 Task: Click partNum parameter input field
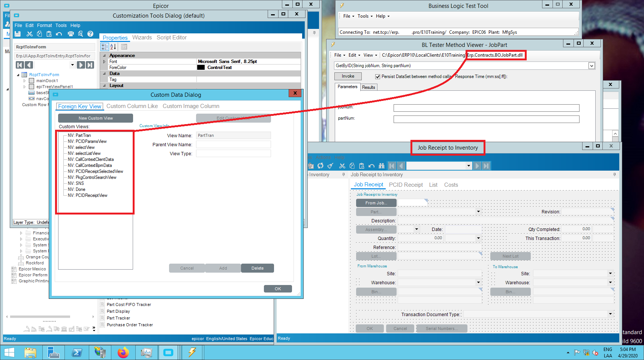click(x=486, y=119)
